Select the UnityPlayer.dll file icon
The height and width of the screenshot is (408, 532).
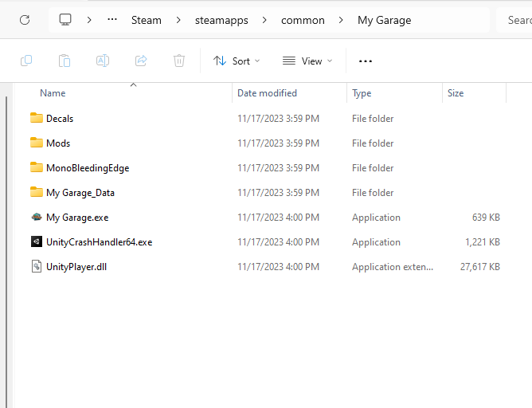37,266
